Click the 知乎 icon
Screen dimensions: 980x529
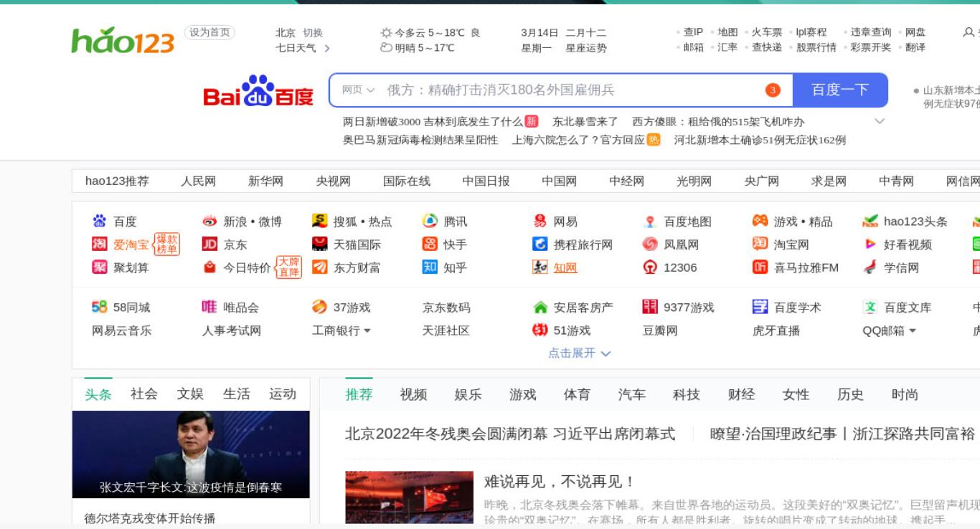[x=430, y=267]
